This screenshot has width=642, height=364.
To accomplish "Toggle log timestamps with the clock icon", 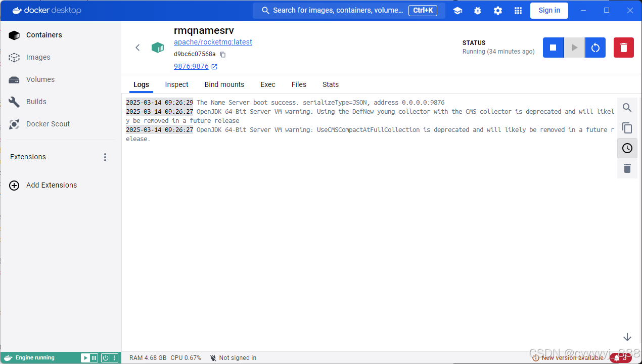I will coord(627,148).
